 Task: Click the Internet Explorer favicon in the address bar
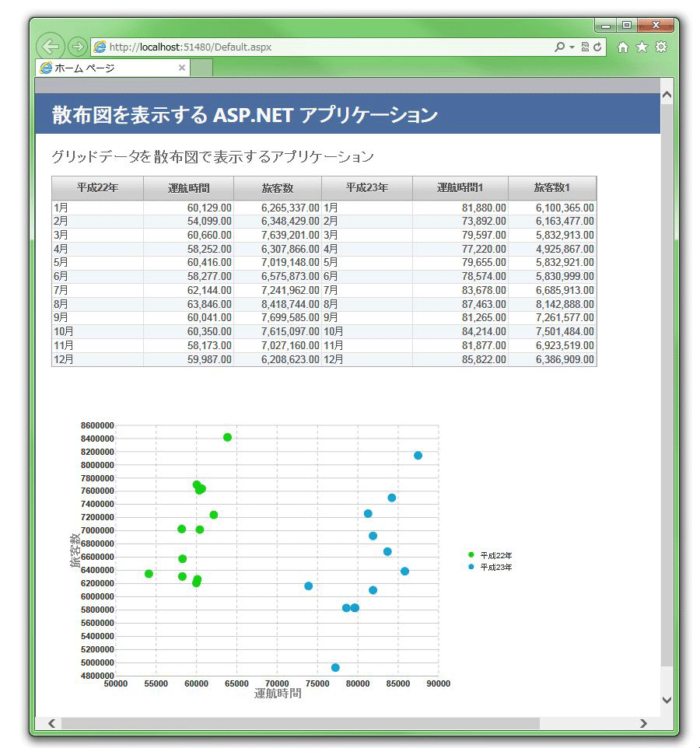(100, 47)
